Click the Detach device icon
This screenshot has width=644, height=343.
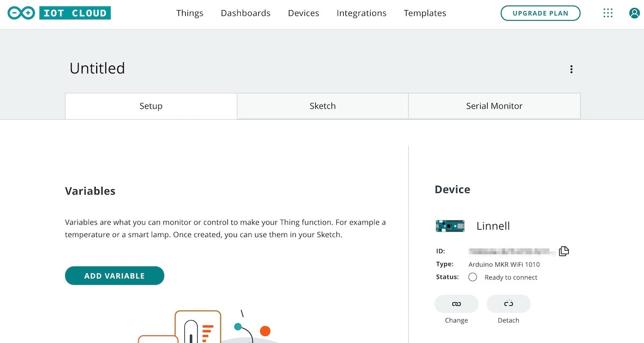pos(509,304)
